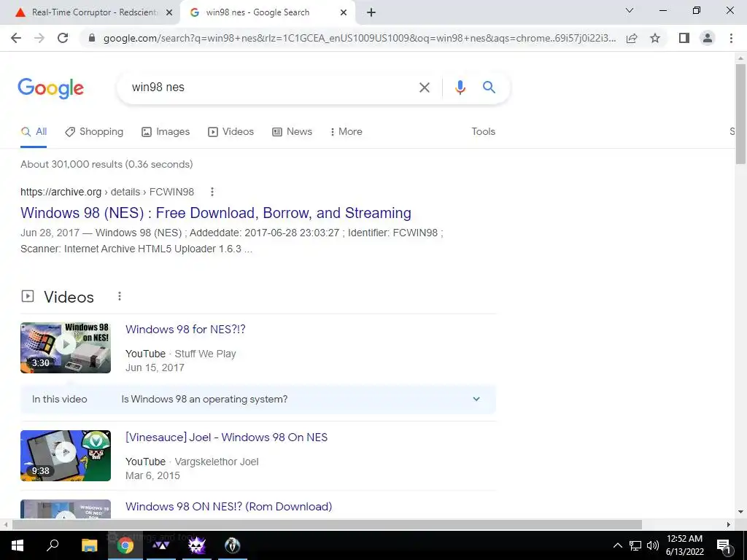Open the Windows 98 for NES?!? video link

tap(185, 329)
